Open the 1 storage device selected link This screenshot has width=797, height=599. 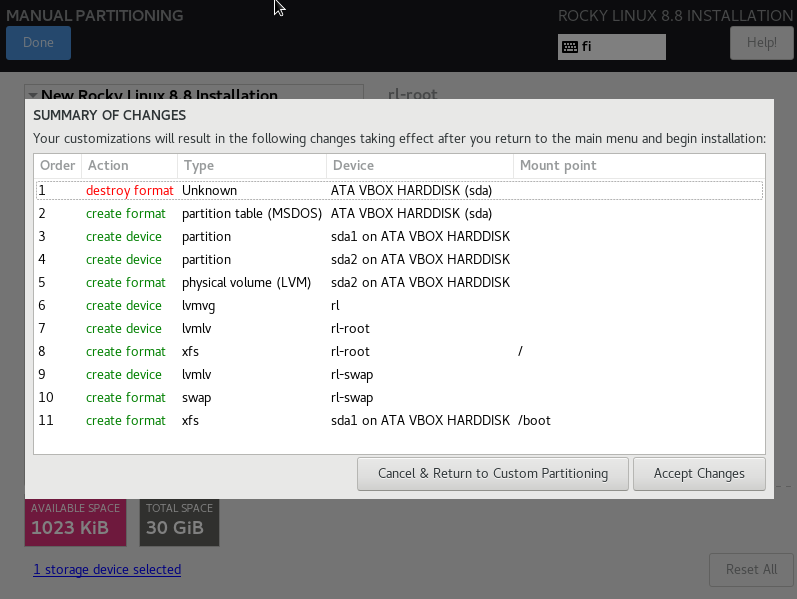pos(107,570)
